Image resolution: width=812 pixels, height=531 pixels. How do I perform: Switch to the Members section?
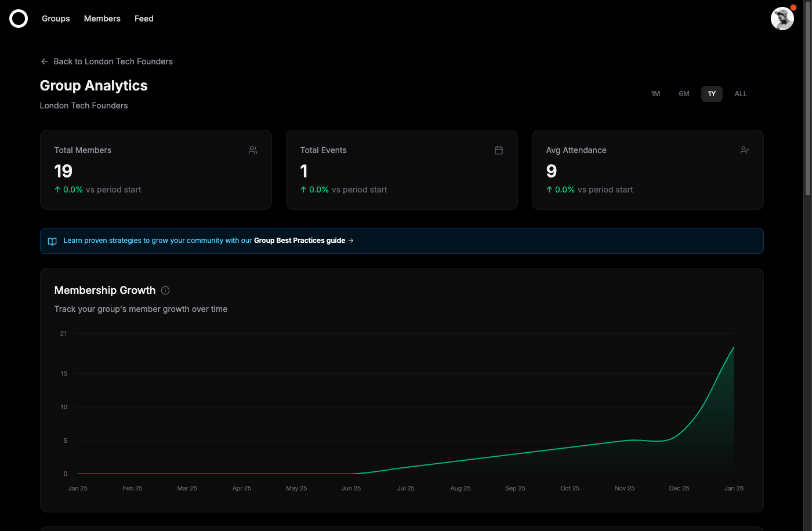(x=101, y=19)
